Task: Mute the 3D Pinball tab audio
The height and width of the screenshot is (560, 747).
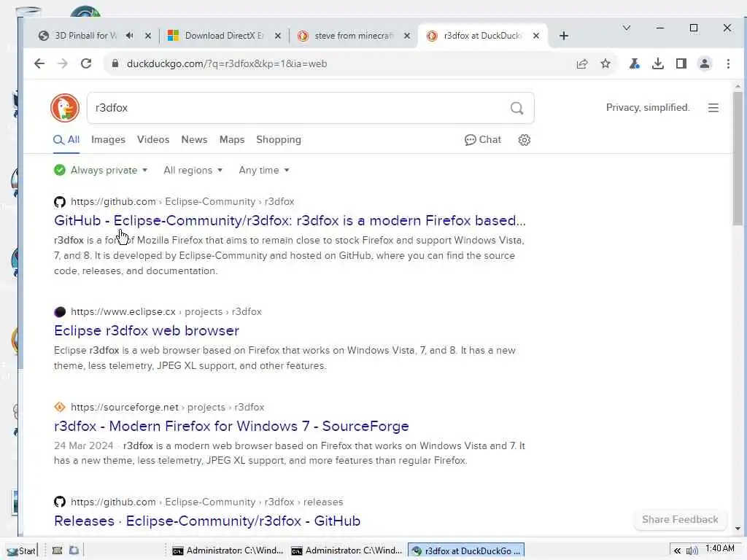Action: click(130, 36)
